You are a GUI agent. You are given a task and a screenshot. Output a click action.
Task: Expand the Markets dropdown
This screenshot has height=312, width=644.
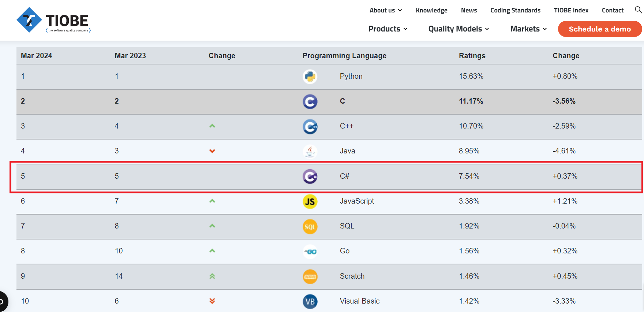pos(528,29)
